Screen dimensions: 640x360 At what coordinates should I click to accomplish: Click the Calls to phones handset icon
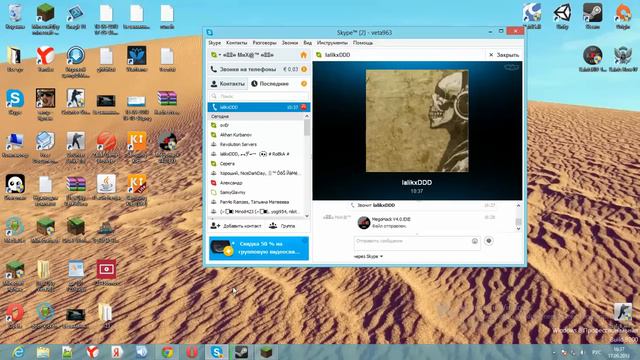click(x=213, y=69)
